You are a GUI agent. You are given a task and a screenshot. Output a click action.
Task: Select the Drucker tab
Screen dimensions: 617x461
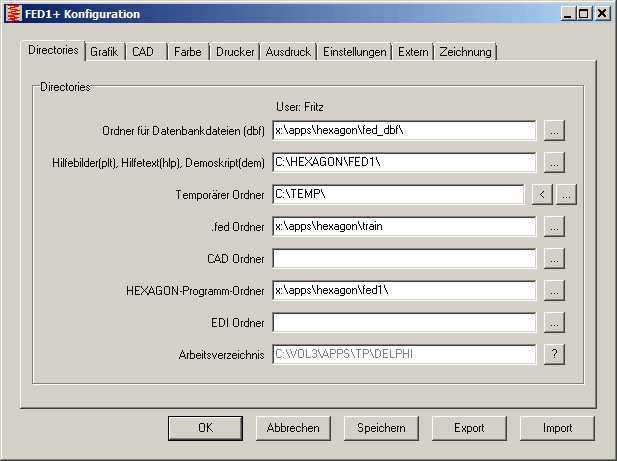tap(235, 52)
